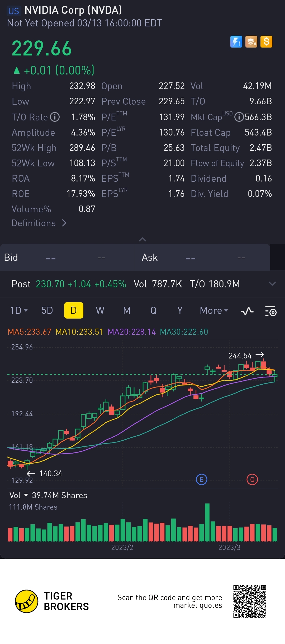Select the Q quarterly chart tab
285x644 pixels.
pos(153,310)
